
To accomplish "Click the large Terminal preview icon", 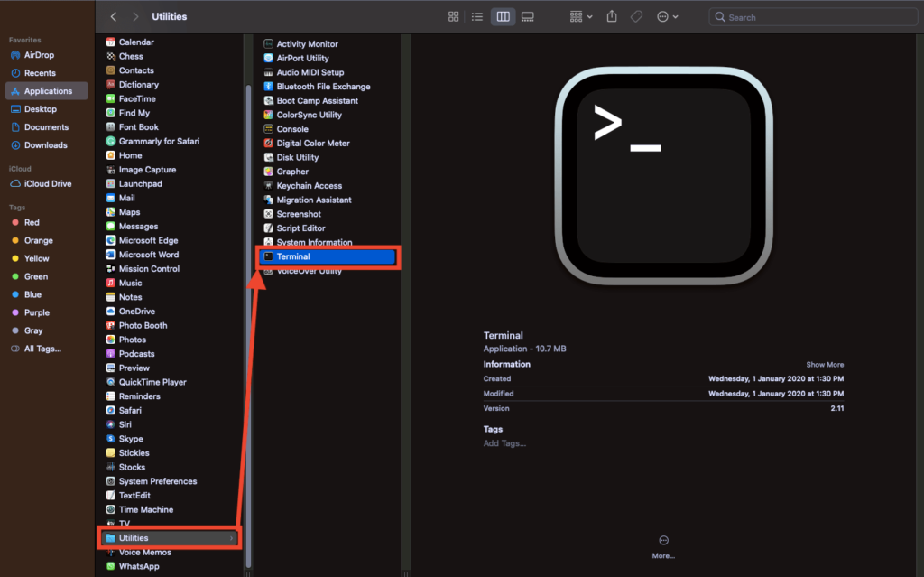I will click(663, 175).
